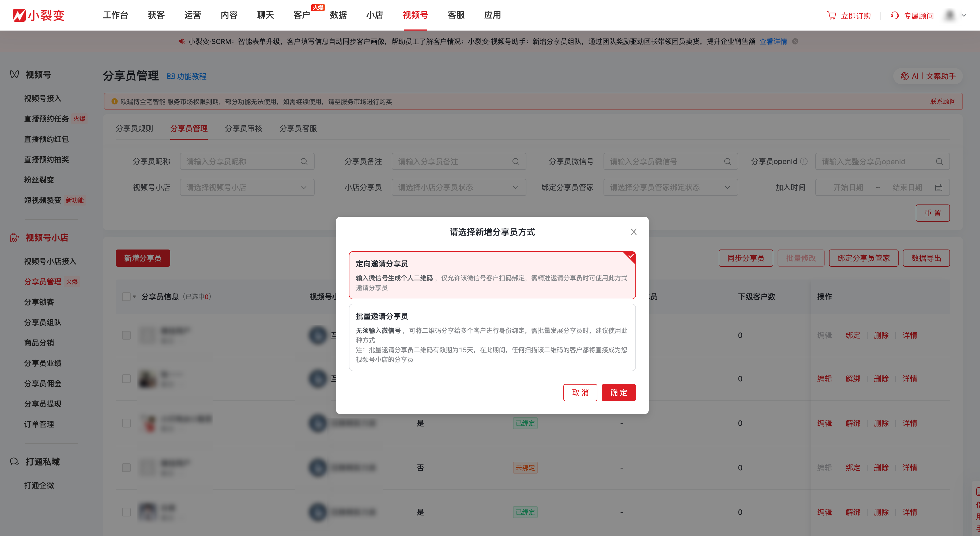The height and width of the screenshot is (536, 980).
Task: Dismiss the announcement banner close icon
Action: point(795,42)
